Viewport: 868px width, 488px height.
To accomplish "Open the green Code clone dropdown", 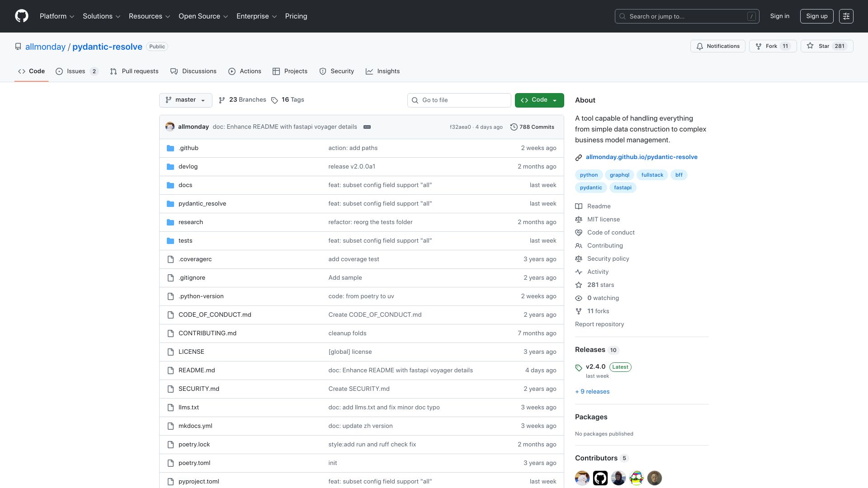I will click(539, 100).
